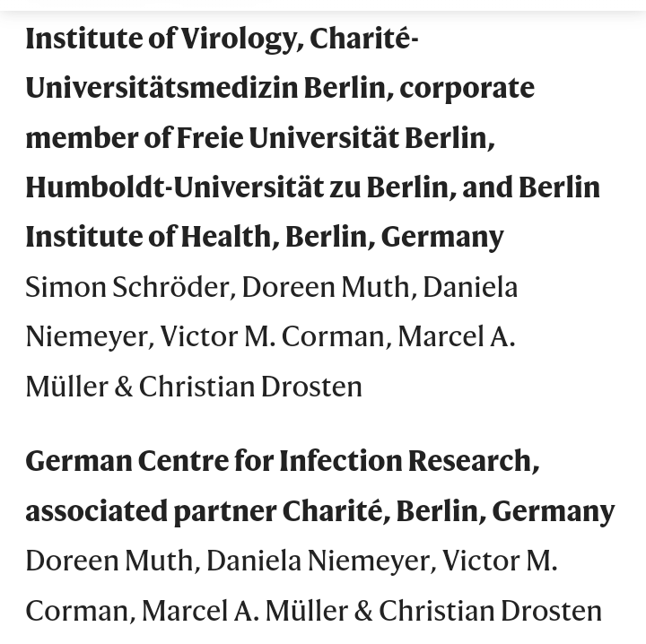Screen dimensions: 646x644
Task: Click 'Universitätsmedizin Berlin, corporate' heading text
Action: coord(279,88)
